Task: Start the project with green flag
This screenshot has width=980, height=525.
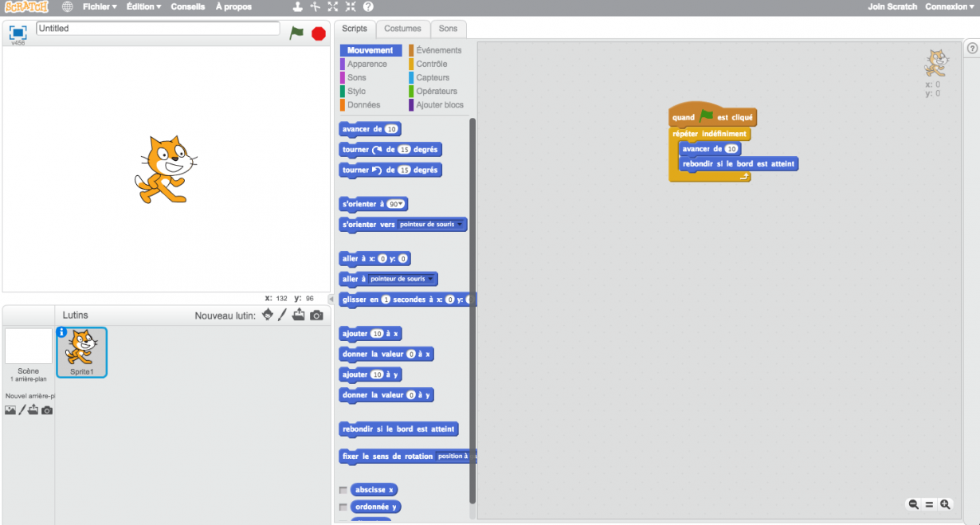Action: point(296,33)
